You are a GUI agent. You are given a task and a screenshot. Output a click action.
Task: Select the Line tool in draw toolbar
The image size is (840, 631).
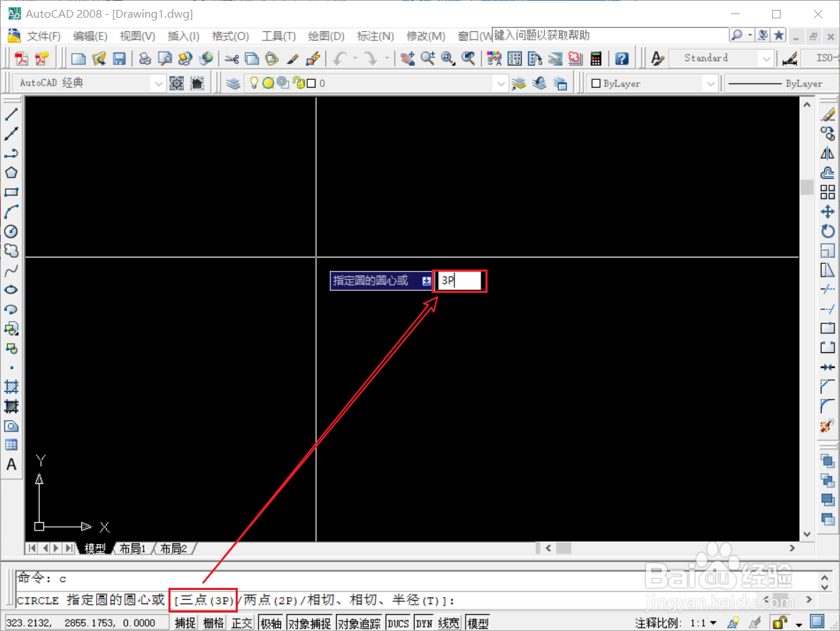click(11, 114)
